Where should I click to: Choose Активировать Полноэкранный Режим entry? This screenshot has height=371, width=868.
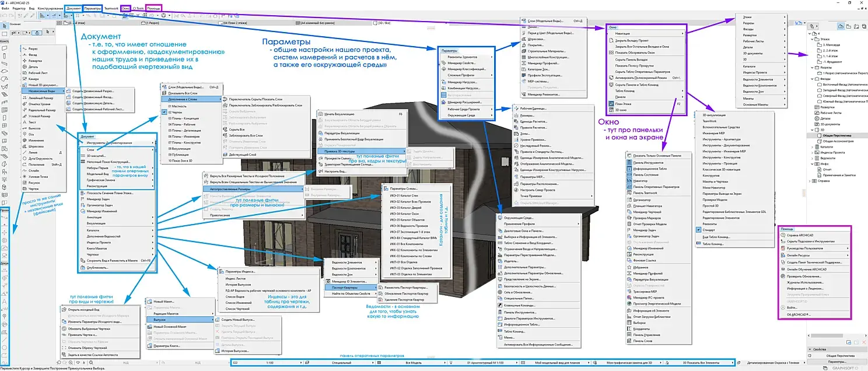(646, 77)
